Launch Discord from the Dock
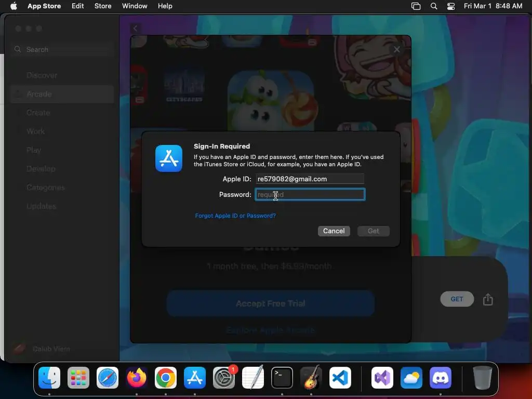 point(441,378)
